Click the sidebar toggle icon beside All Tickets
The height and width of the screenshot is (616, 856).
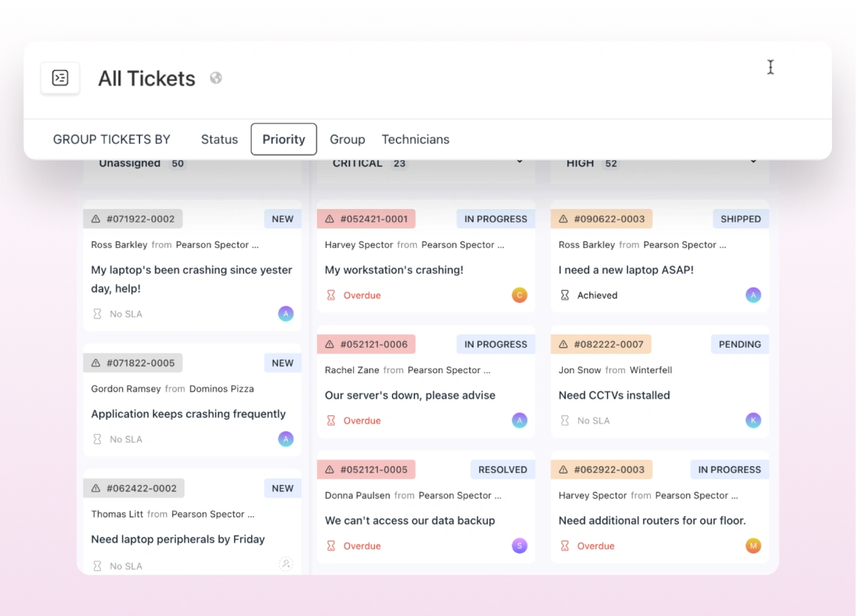pyautogui.click(x=60, y=78)
